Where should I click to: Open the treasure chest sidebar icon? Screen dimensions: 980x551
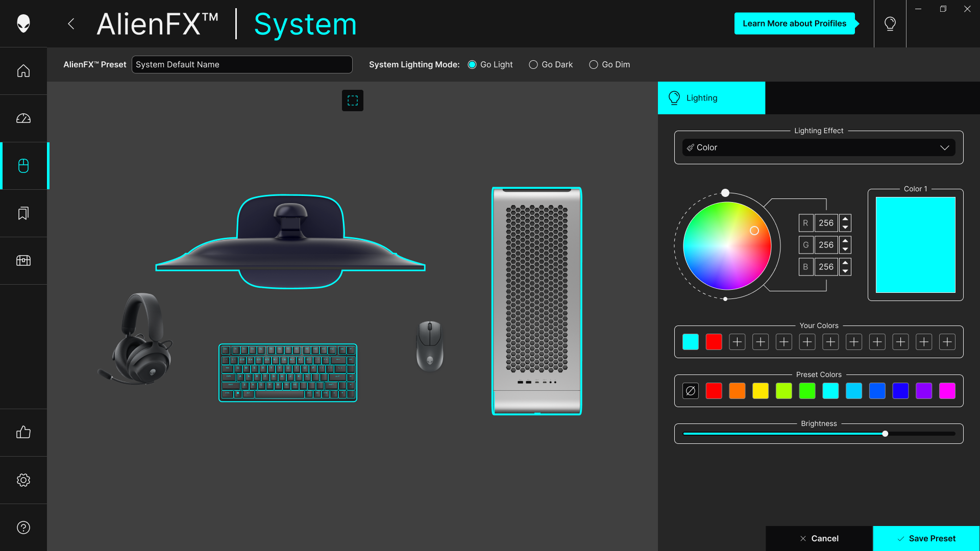pyautogui.click(x=23, y=261)
